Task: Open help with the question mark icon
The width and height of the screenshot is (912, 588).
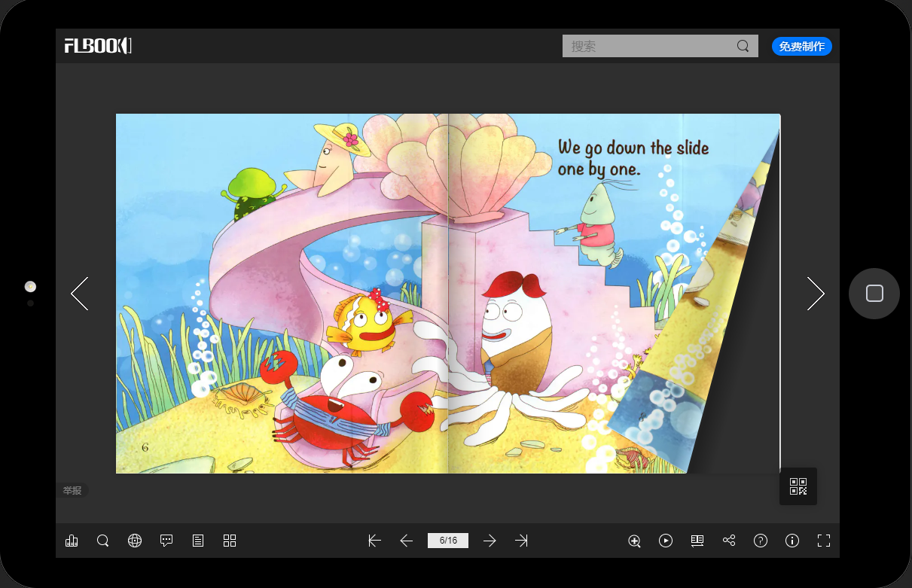Action: [761, 541]
